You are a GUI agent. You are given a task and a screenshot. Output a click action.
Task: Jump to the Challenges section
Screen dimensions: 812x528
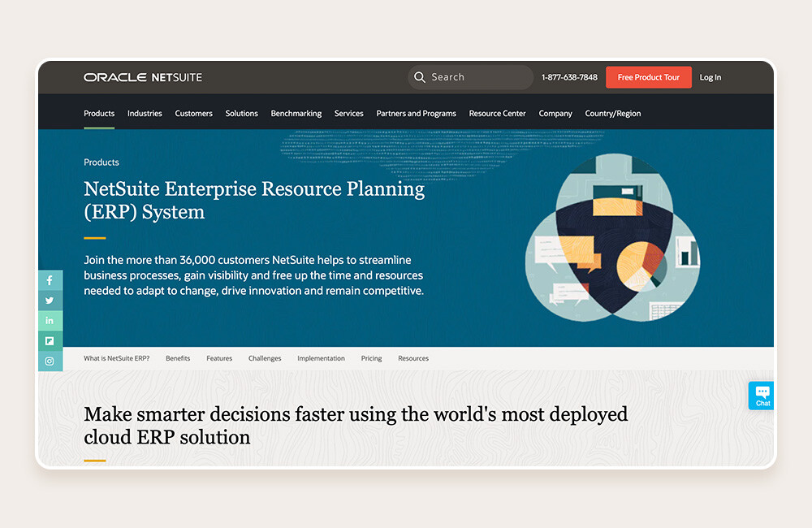coord(265,358)
